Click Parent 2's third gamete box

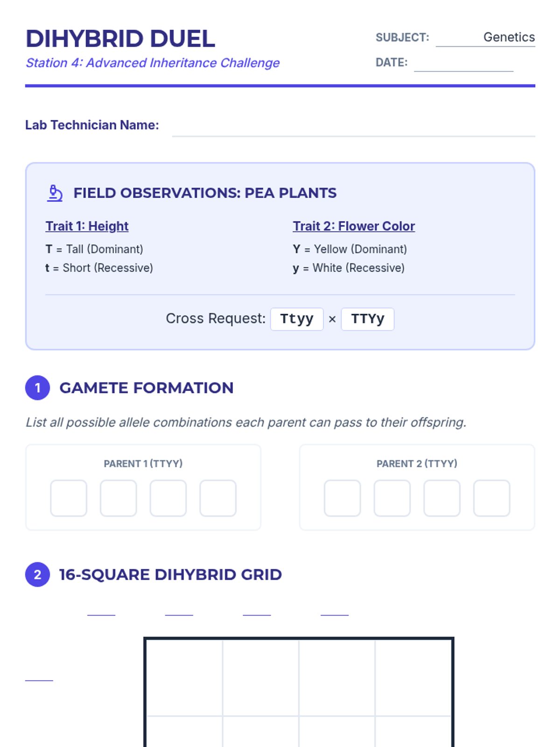(x=442, y=498)
